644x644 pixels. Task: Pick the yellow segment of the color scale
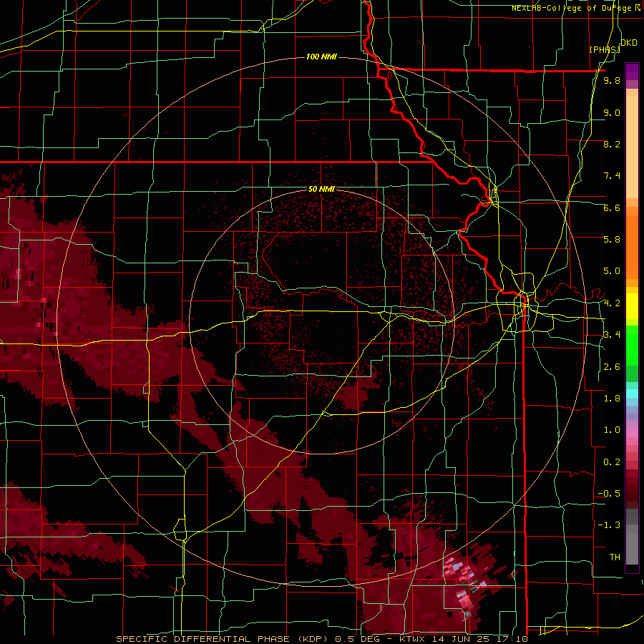632,306
